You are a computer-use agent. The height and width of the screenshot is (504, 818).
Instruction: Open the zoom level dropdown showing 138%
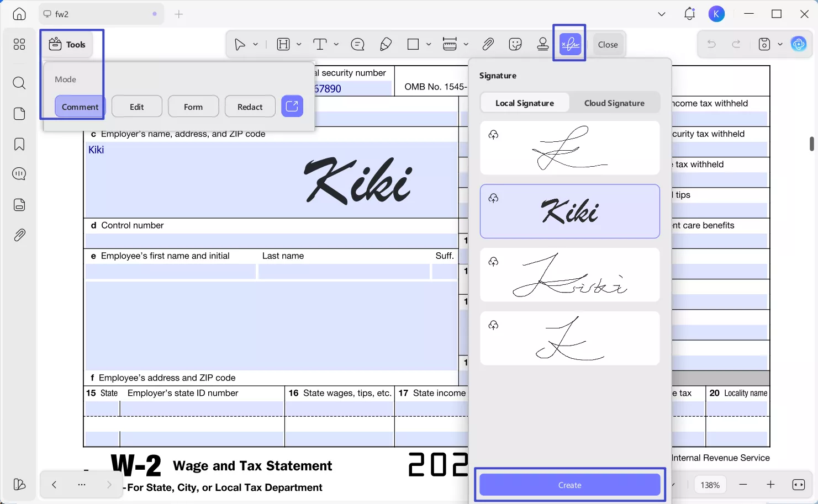point(710,485)
